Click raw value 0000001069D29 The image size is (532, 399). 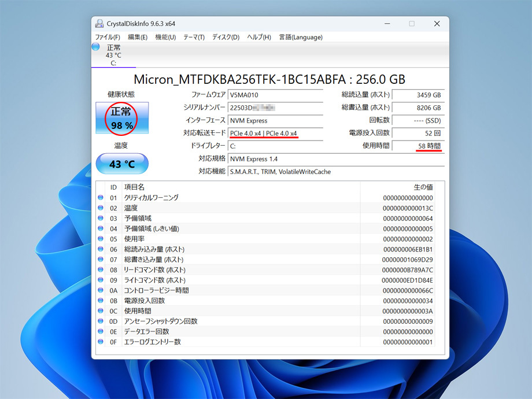408,260
